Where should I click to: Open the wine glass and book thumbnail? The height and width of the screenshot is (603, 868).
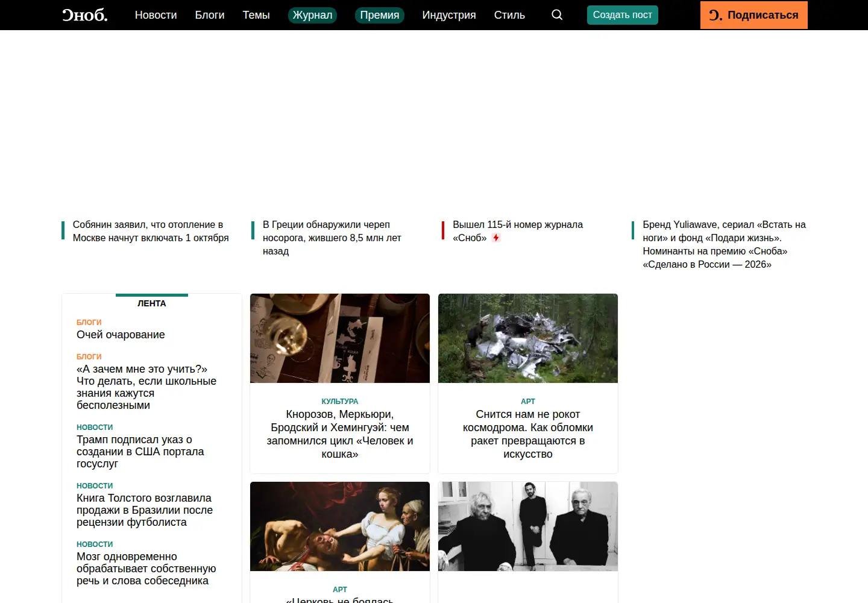click(x=340, y=338)
